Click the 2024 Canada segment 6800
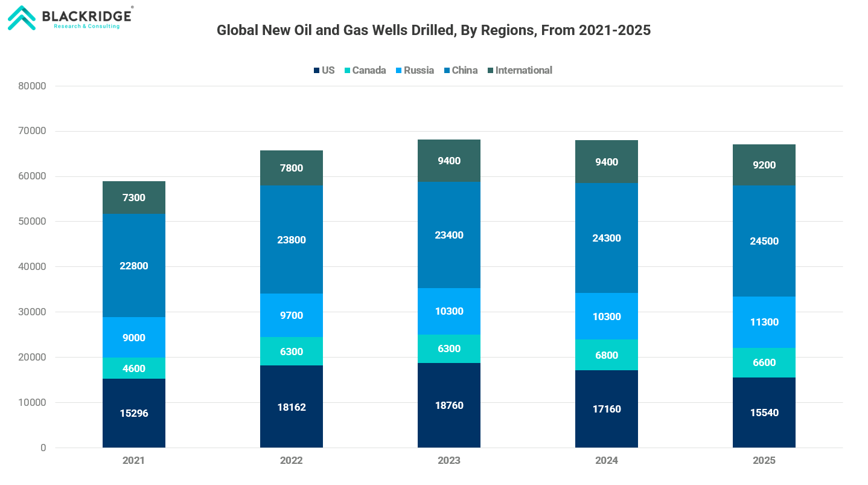 (607, 355)
